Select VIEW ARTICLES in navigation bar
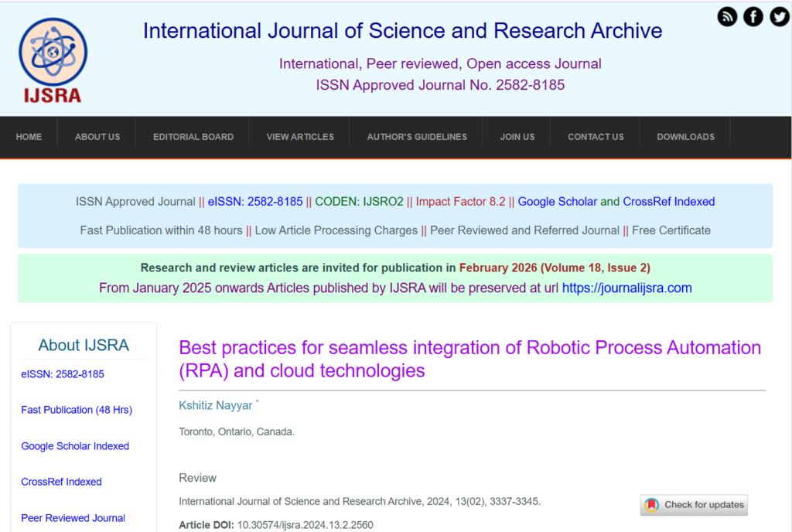Viewport: 792px width, 532px height. point(300,137)
